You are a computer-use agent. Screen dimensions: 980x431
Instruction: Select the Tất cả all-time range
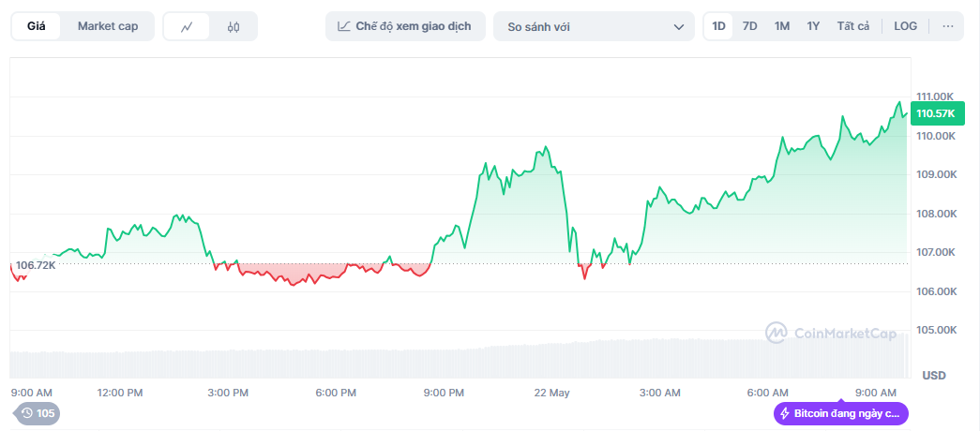tap(853, 26)
